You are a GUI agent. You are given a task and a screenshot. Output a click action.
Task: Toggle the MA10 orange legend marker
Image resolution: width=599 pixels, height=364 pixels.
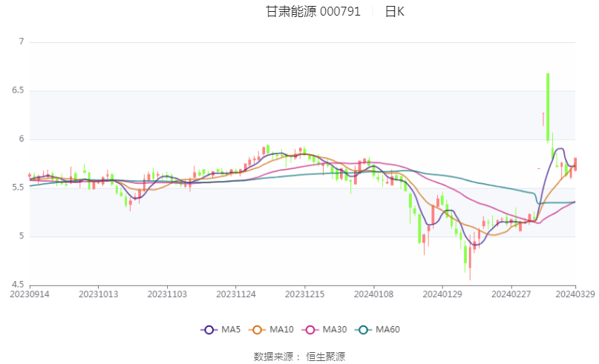(257, 330)
